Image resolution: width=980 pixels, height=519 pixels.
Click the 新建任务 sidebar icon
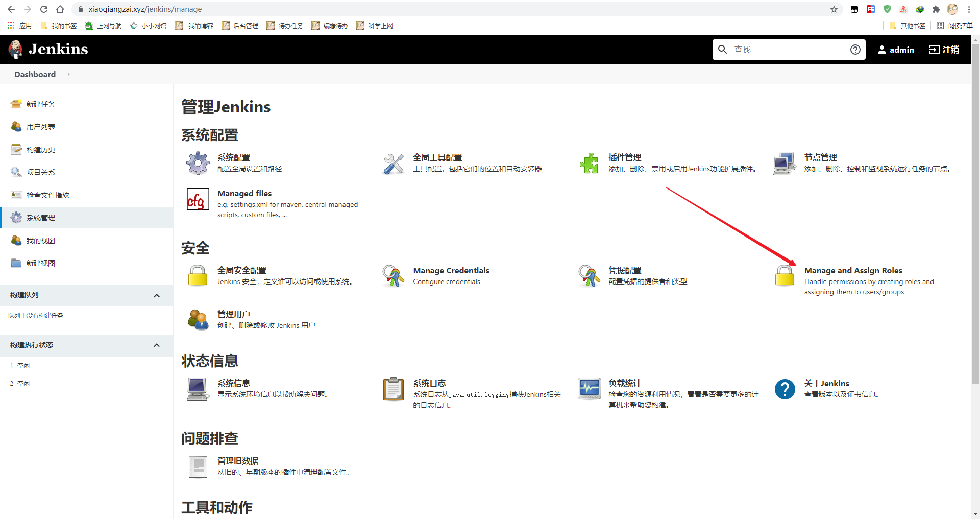(16, 104)
